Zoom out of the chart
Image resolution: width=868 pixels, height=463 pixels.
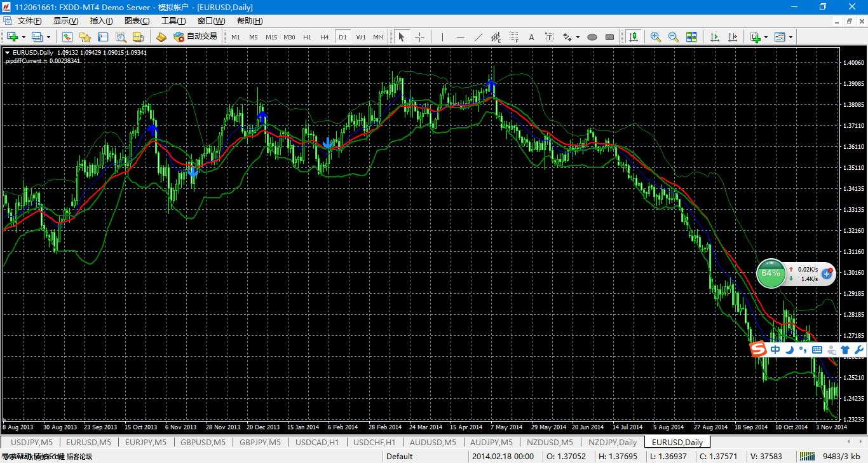click(674, 37)
